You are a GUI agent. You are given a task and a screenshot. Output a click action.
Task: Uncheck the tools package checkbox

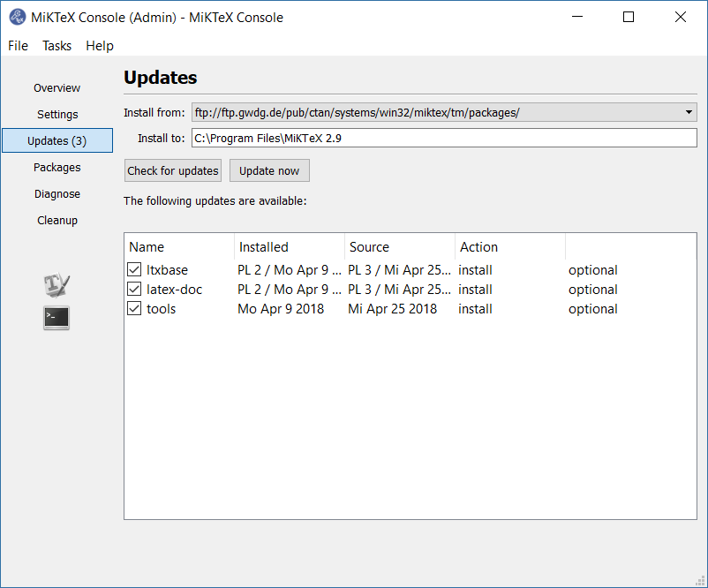(x=134, y=308)
